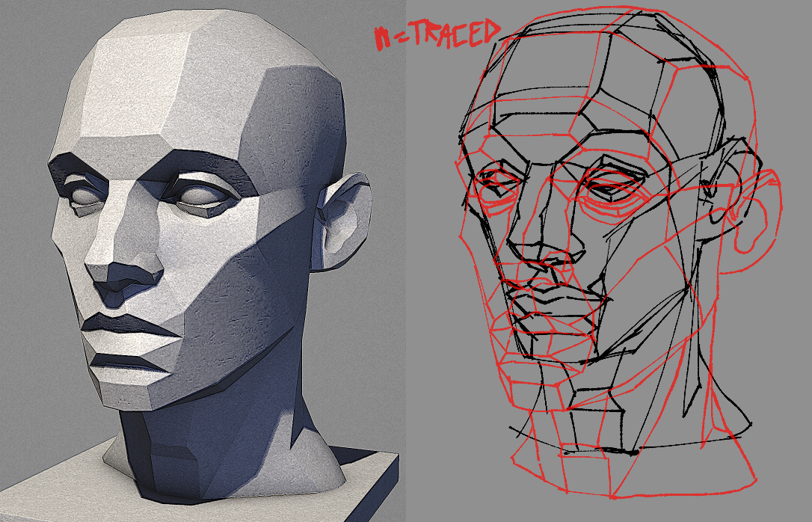The image size is (812, 522).
Task: Click the sketch eye farthest from red ear
Action: (x=495, y=183)
